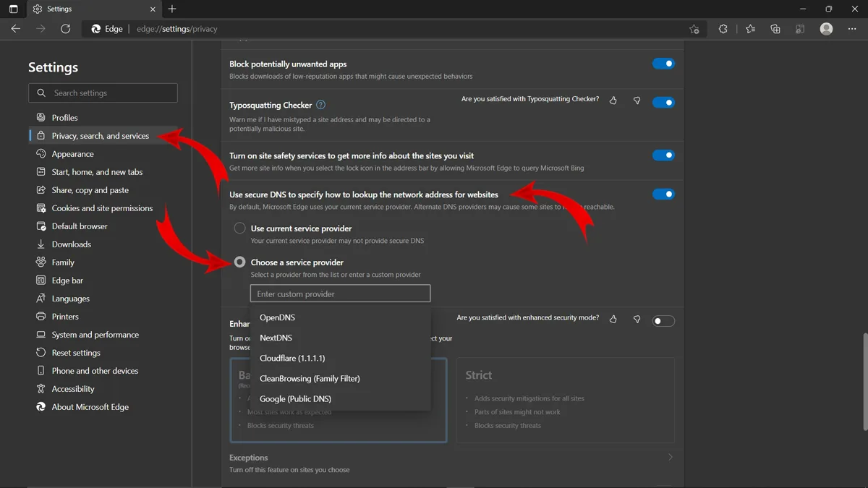Expand the Exceptions row chevron

671,457
